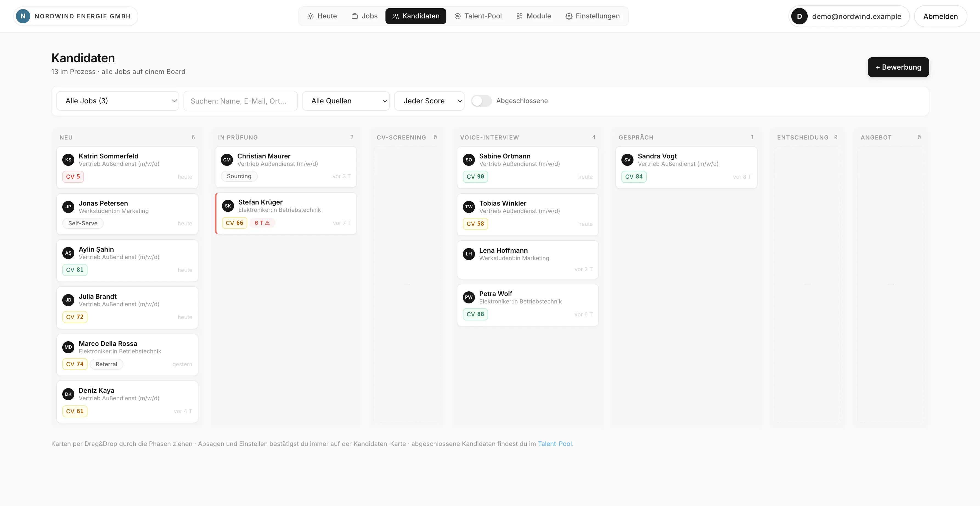Switch to the Heute tab
Screen dimensions: 980x506
(322, 16)
